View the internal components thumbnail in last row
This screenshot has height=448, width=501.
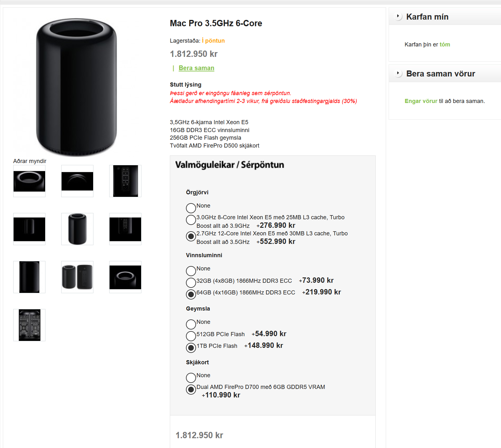[x=29, y=325]
